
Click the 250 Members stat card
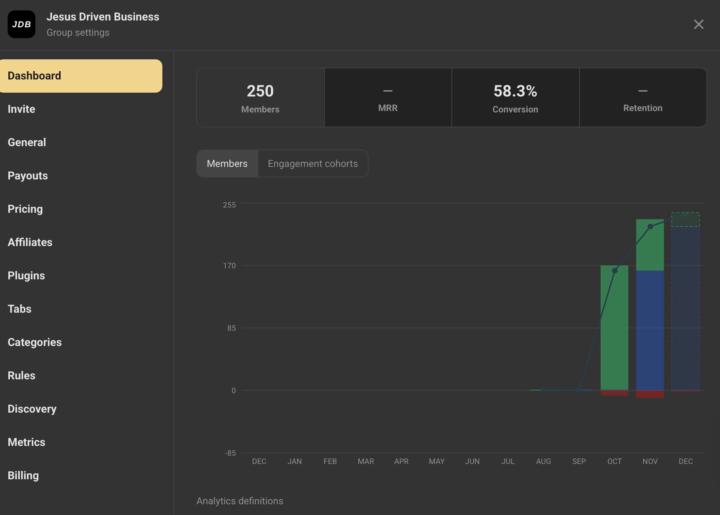click(260, 98)
